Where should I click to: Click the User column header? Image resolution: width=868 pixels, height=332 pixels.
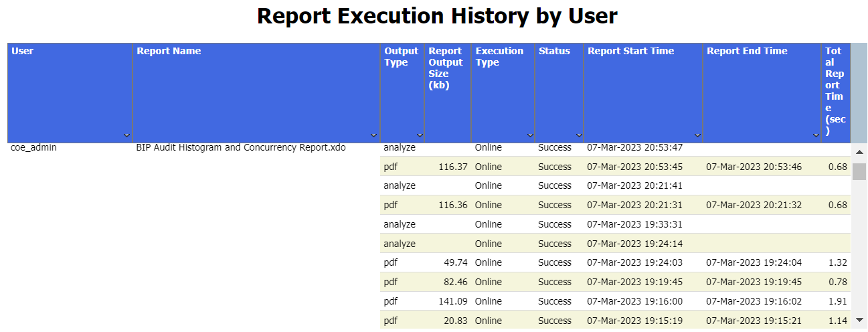(22, 51)
